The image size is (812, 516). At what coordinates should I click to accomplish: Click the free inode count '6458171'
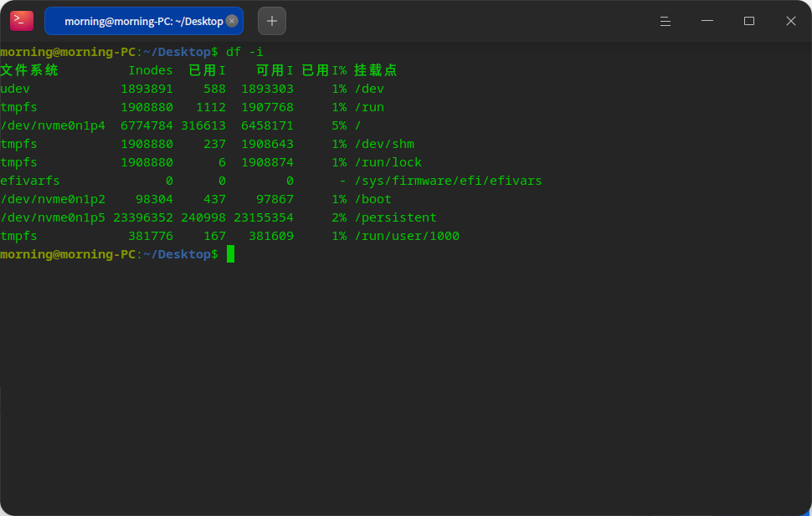click(x=267, y=125)
